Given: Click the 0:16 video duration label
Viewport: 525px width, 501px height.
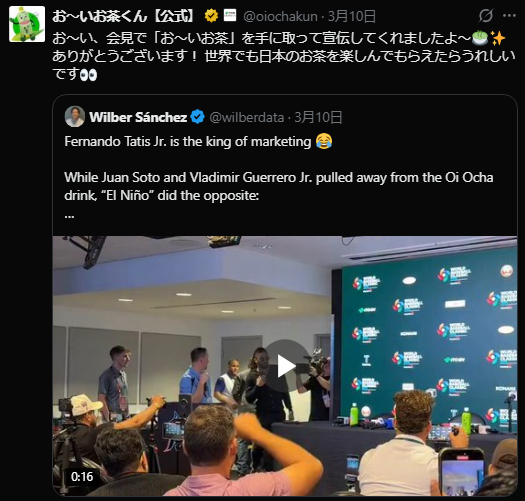Looking at the screenshot, I should click(x=82, y=476).
